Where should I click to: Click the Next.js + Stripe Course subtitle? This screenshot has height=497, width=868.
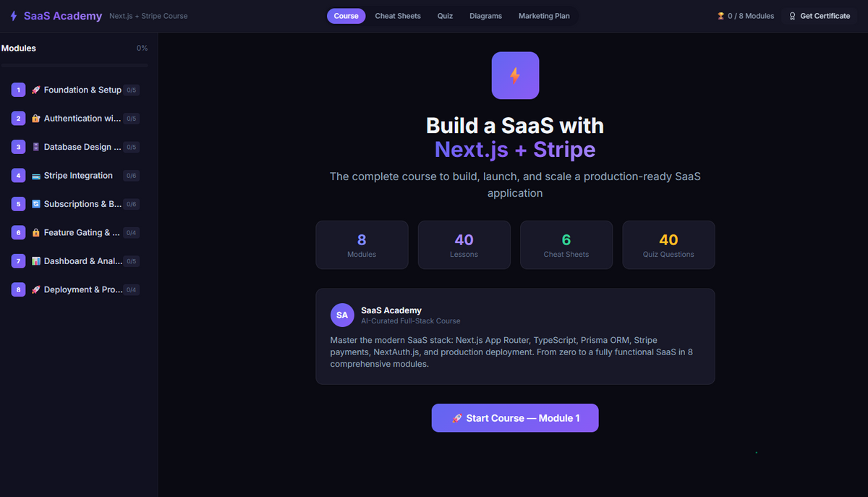(x=148, y=16)
